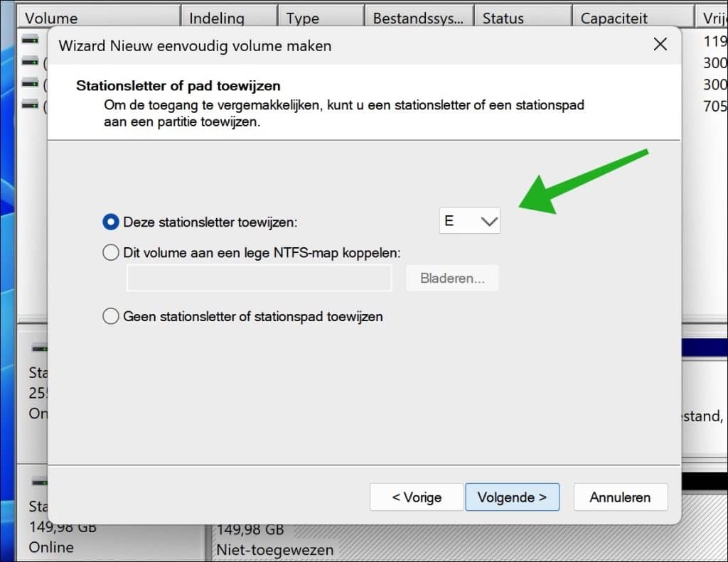Select 'Geen stationsletter of stationspad toewijzen'
The width and height of the screenshot is (728, 562).
pyautogui.click(x=111, y=316)
